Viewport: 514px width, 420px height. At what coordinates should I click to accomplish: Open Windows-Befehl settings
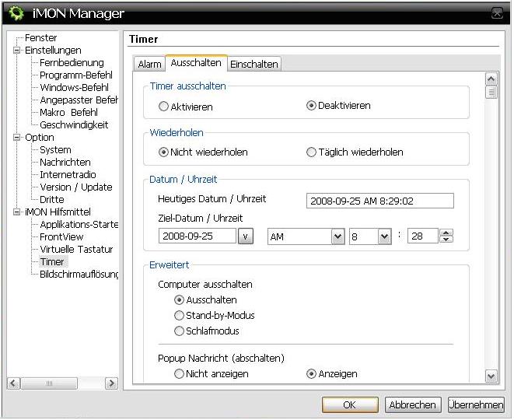75,88
